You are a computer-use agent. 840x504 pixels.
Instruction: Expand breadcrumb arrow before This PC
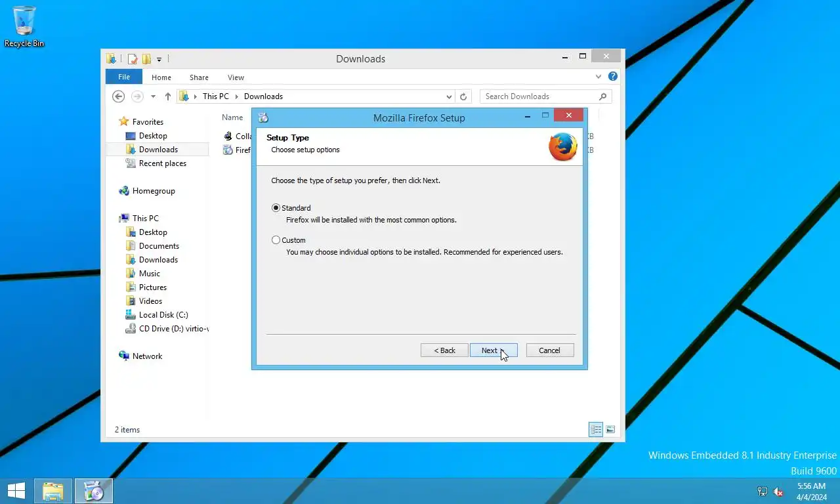[195, 96]
